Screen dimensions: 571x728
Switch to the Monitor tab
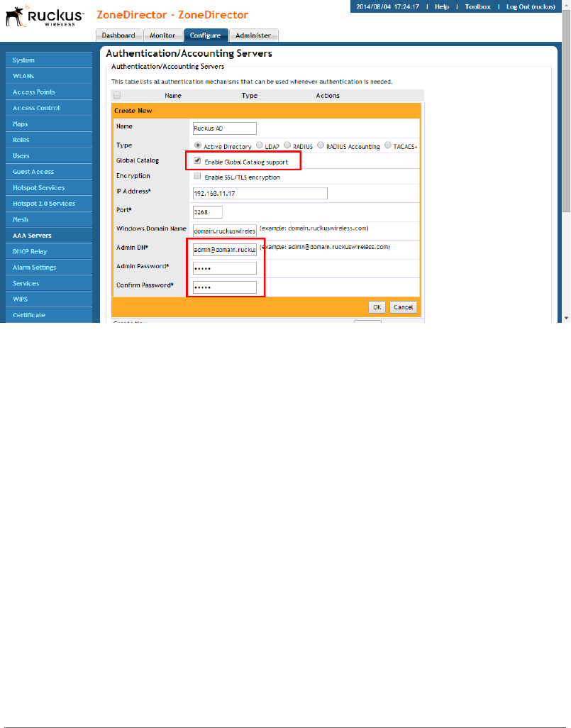[162, 35]
